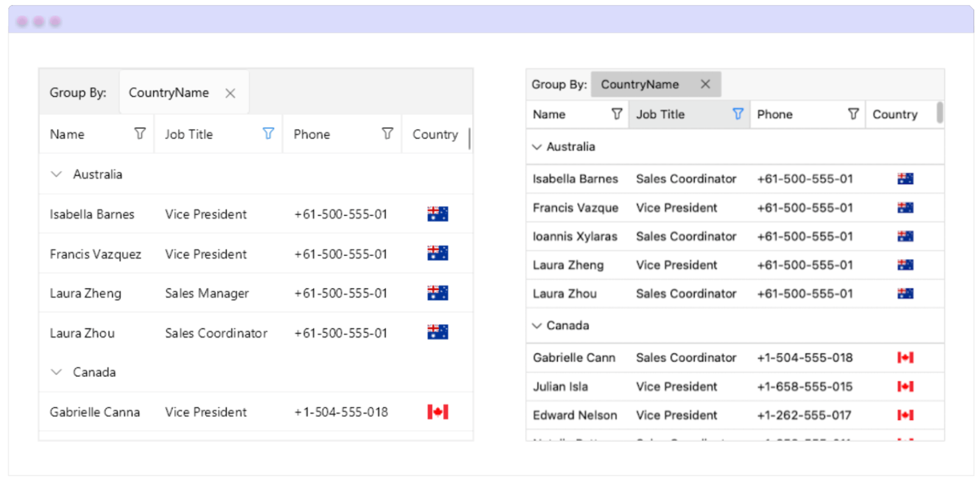The height and width of the screenshot is (483, 980).
Task: Sort by Country header in right grid
Action: pos(895,114)
